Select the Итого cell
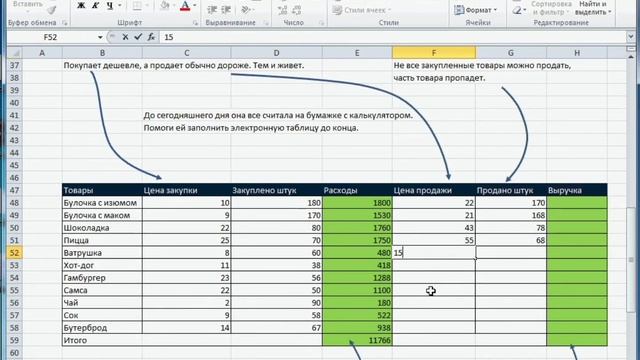The width and height of the screenshot is (640, 360). point(102,340)
